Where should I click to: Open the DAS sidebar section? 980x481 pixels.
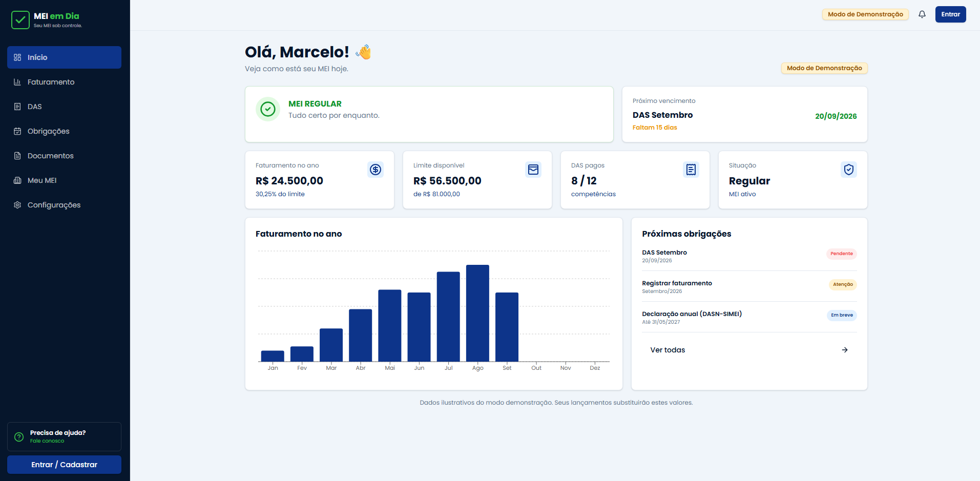(64, 107)
